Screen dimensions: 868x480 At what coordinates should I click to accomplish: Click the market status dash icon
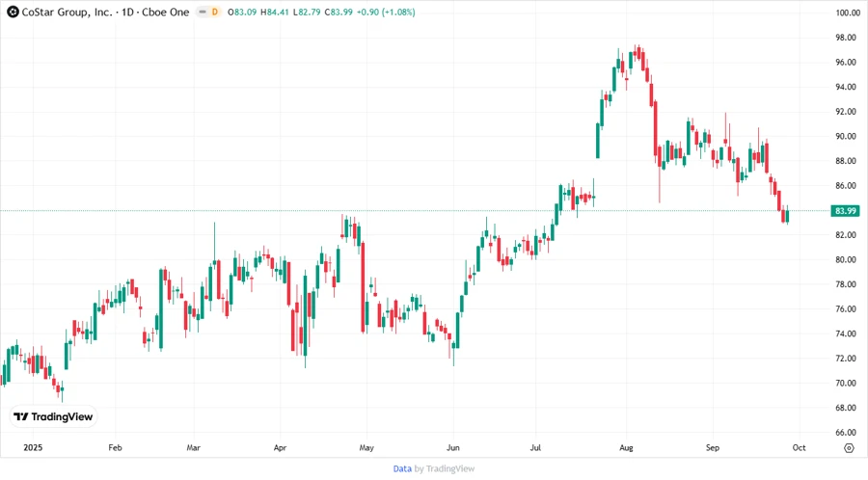click(x=203, y=12)
